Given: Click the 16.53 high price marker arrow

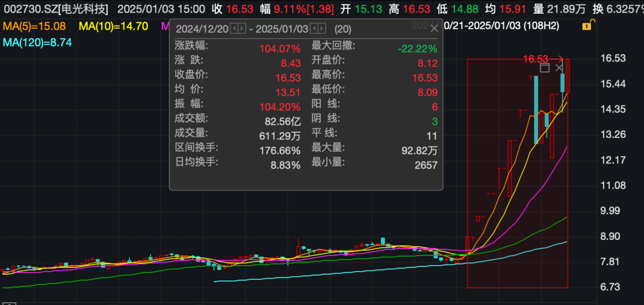Looking at the screenshot, I should pos(543,59).
